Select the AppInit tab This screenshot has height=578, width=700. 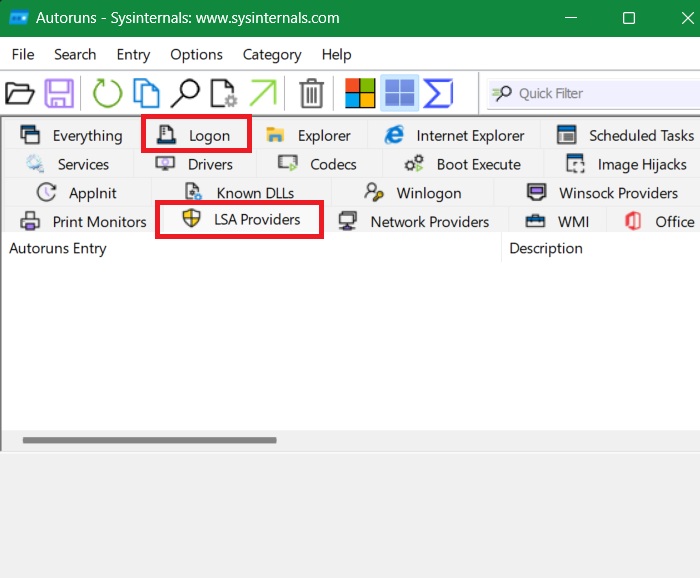(x=77, y=193)
